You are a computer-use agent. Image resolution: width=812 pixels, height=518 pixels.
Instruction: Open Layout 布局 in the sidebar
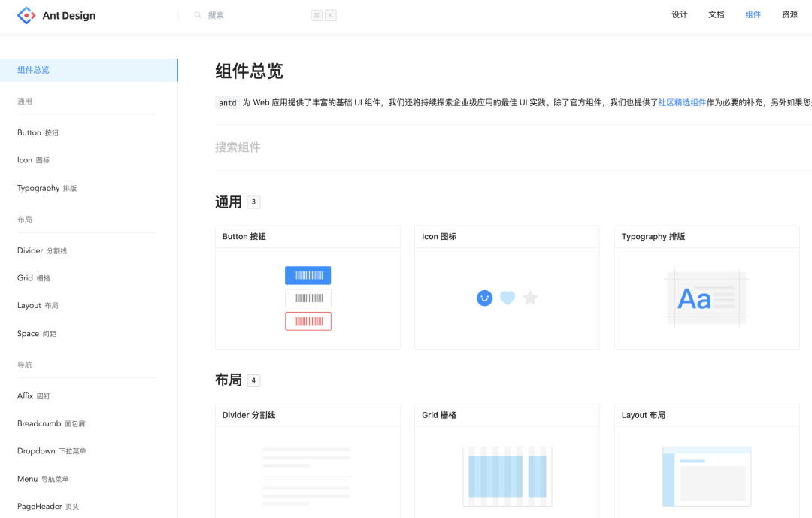tap(38, 306)
